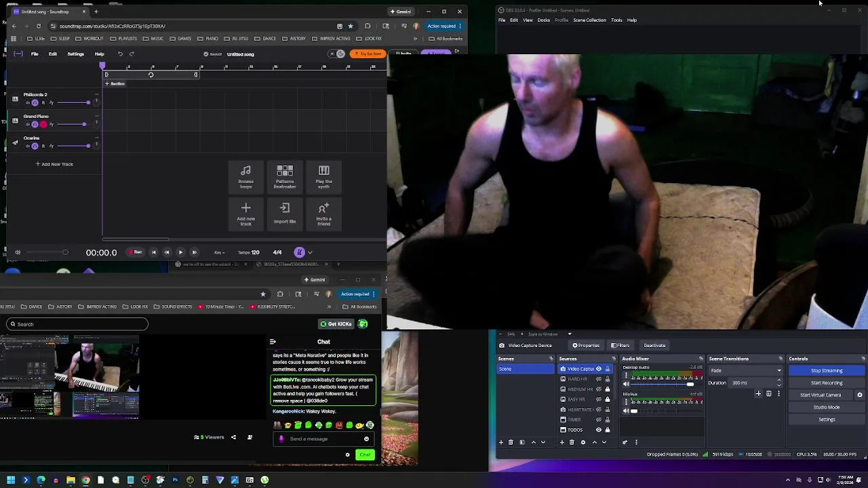The width and height of the screenshot is (868, 488).
Task: Click Try for free button
Action: pos(368,54)
